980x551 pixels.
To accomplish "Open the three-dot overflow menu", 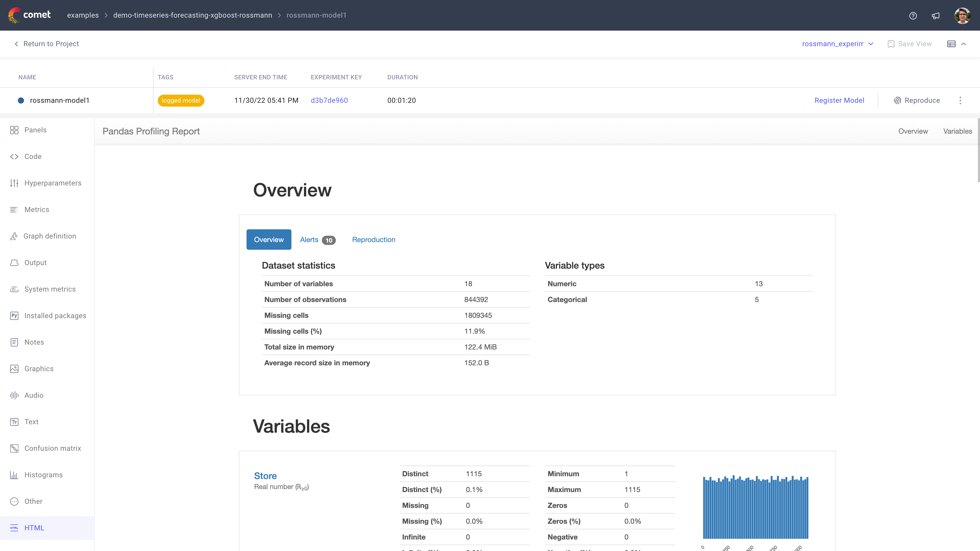I will (x=960, y=101).
